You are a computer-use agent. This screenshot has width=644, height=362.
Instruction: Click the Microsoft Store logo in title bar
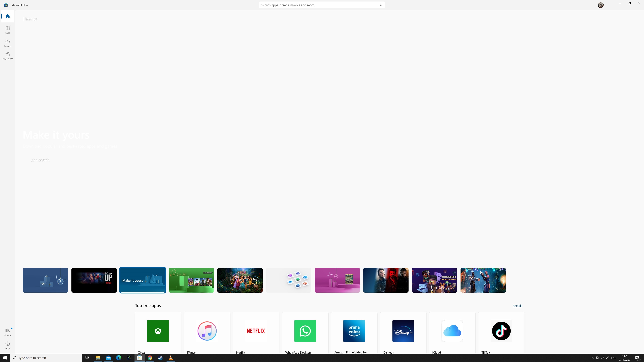(x=6, y=5)
